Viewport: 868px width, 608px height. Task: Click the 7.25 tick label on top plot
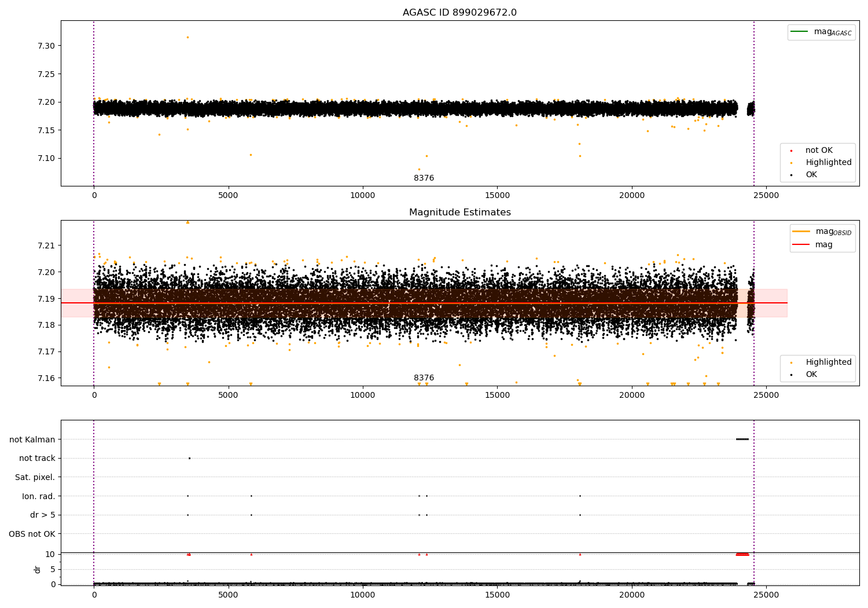46,74
